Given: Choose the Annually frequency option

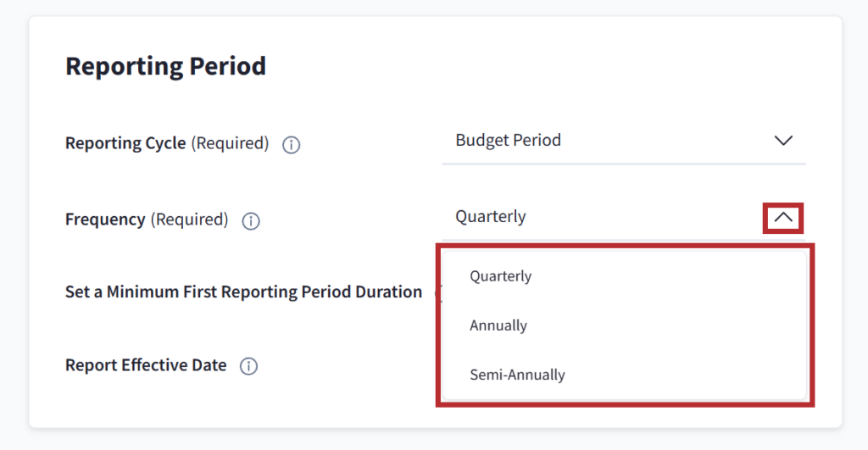Looking at the screenshot, I should coord(498,325).
